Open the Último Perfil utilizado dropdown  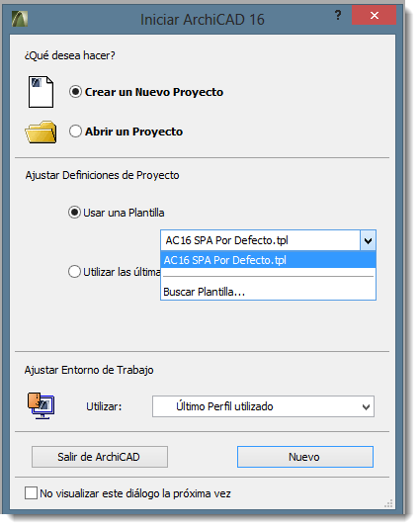click(263, 406)
